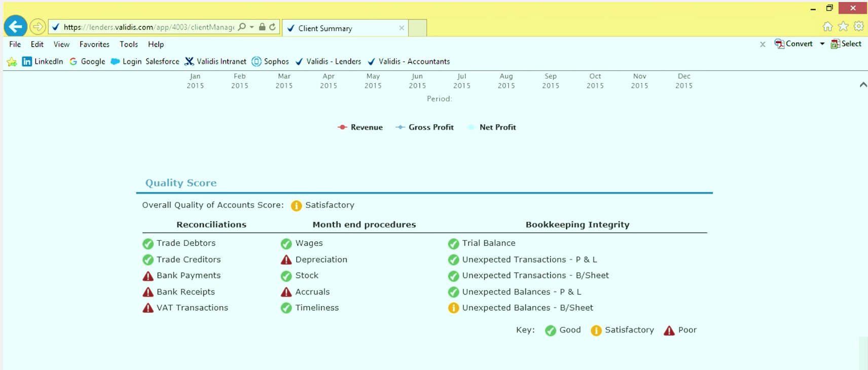868x370 pixels.
Task: Open the Favorites menu
Action: [94, 45]
